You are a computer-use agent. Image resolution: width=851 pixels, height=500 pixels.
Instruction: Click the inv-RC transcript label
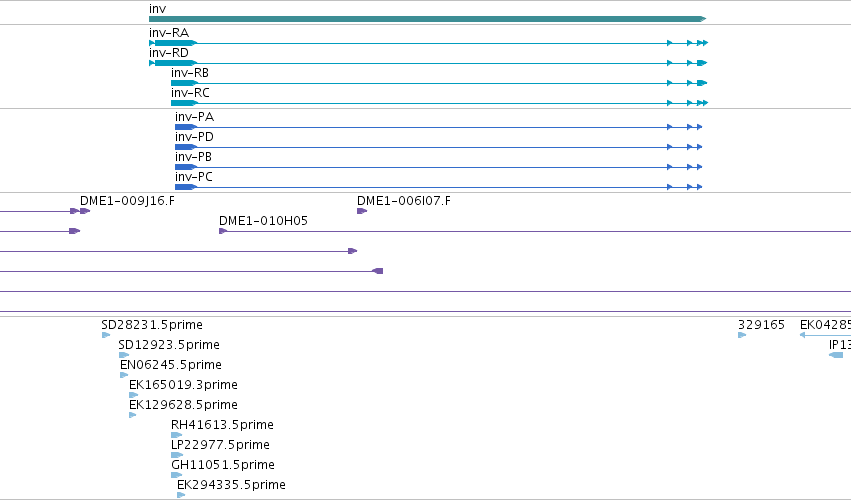(x=190, y=93)
